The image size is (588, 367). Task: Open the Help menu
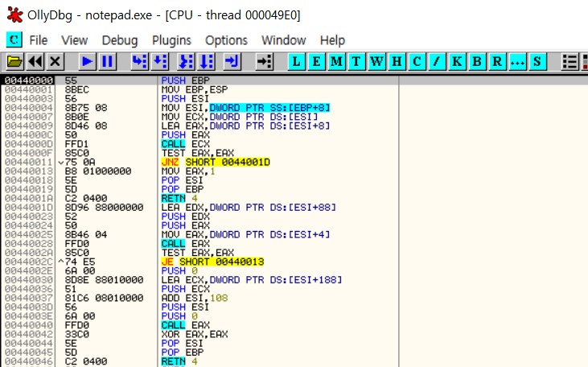[x=332, y=40]
